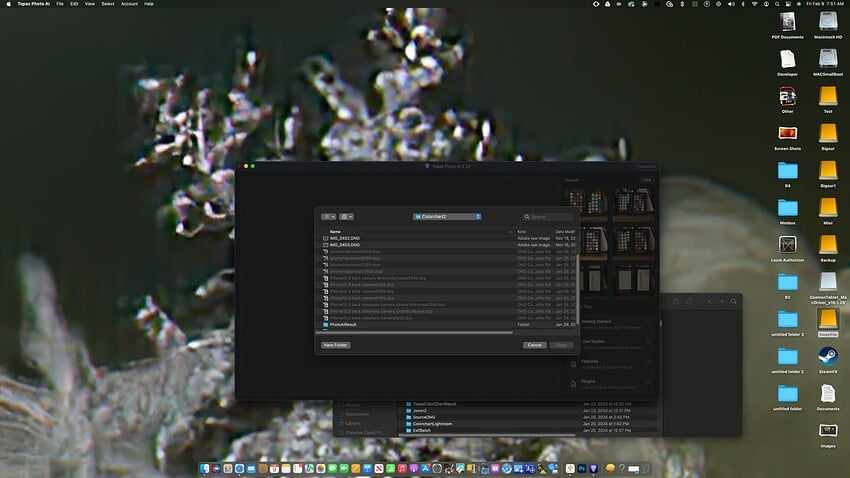Select the untitled folder 3 icon
Image resolution: width=850 pixels, height=478 pixels.
click(787, 319)
